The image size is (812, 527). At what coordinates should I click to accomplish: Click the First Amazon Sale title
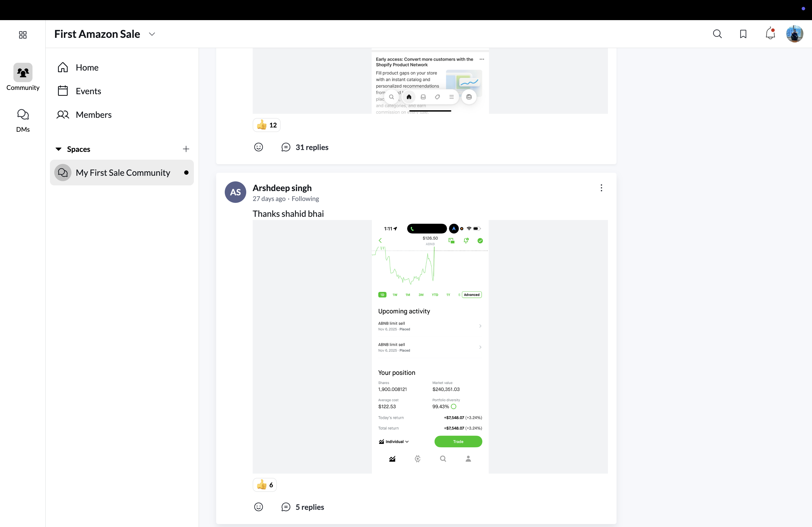tap(97, 34)
